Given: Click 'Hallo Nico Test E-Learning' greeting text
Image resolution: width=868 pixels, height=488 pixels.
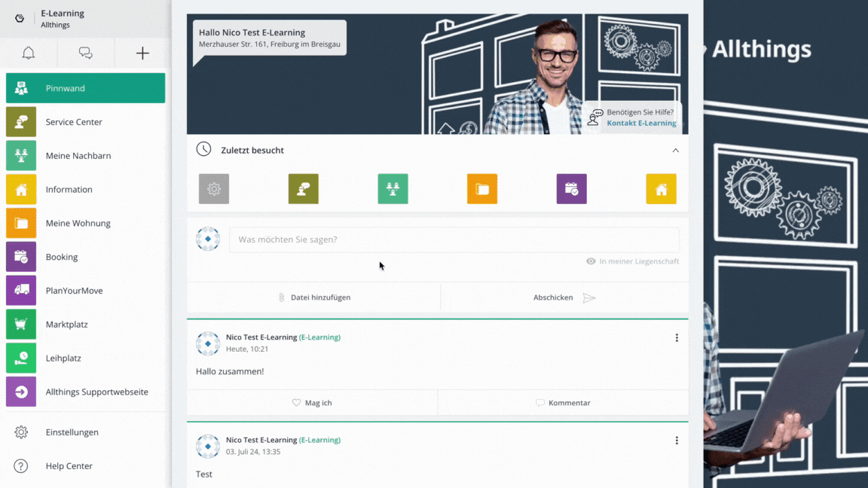Looking at the screenshot, I should 252,32.
